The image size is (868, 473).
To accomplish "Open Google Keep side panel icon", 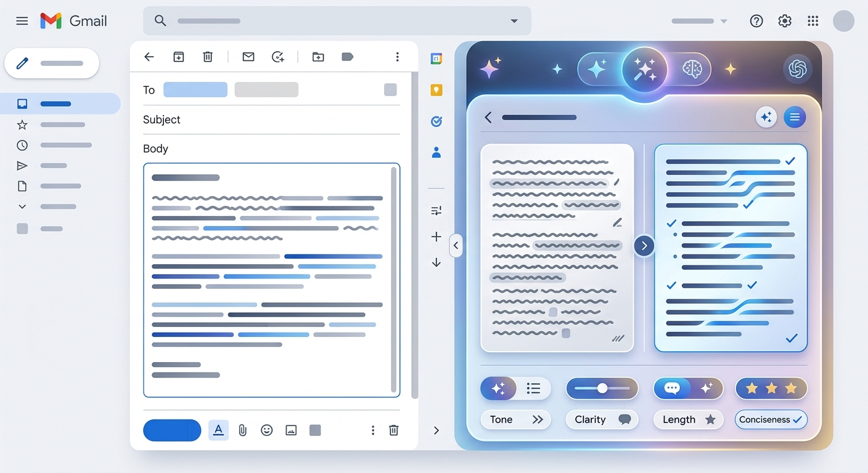I will coord(436,90).
